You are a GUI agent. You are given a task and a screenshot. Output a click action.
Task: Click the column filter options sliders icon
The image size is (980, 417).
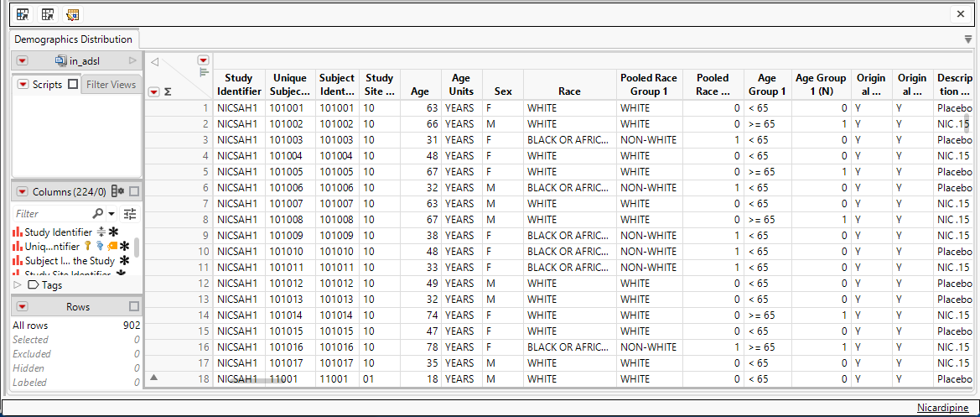click(x=129, y=214)
